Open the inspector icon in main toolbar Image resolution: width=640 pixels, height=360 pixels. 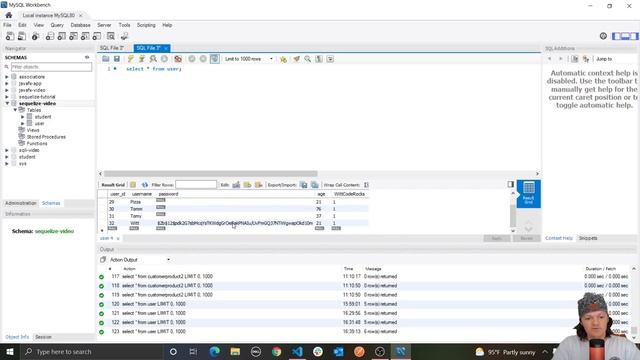[x=36, y=36]
